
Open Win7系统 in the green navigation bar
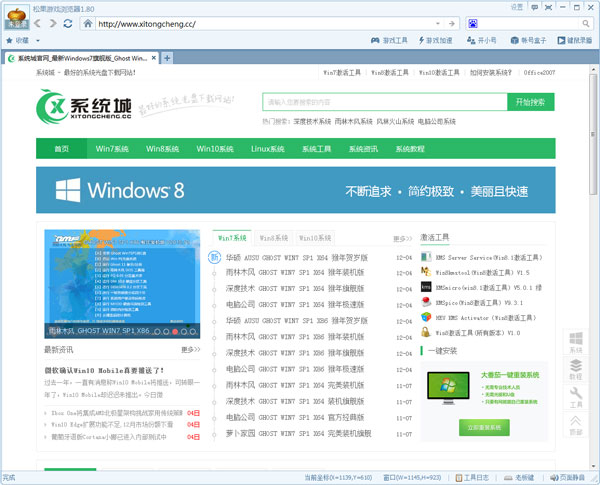112,149
